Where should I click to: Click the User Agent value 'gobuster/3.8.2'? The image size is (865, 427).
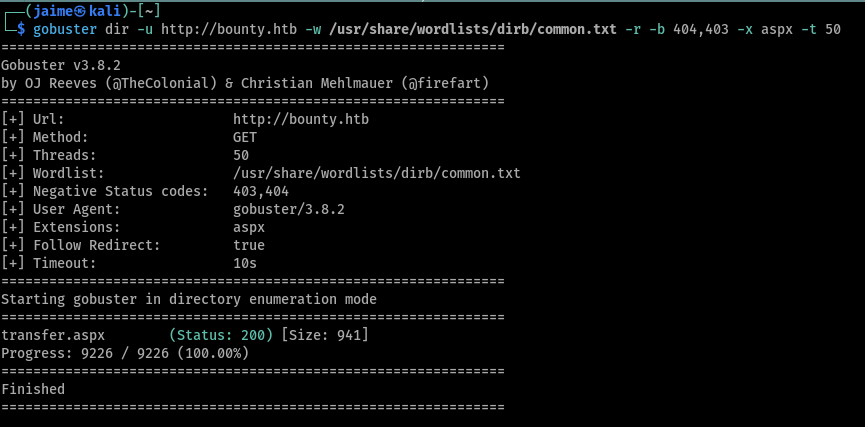click(289, 210)
